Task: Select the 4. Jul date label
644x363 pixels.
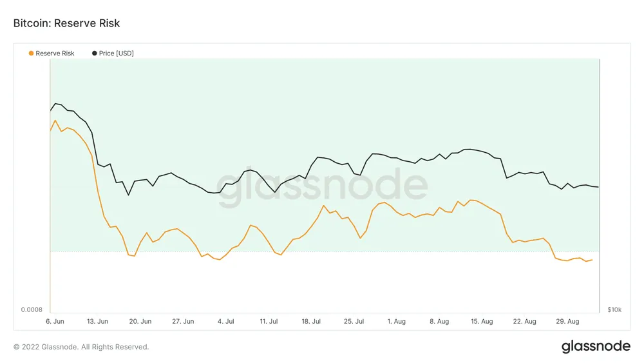Action: [226, 321]
